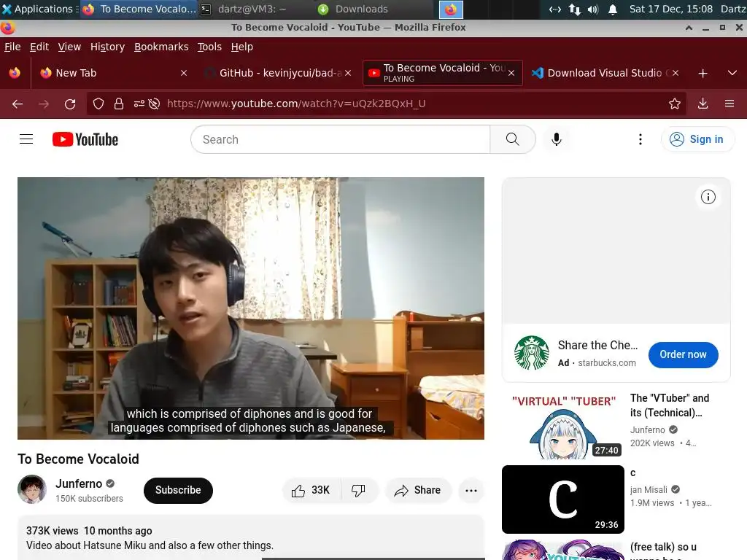The image size is (747, 560).
Task: Expand the video description box
Action: click(251, 538)
